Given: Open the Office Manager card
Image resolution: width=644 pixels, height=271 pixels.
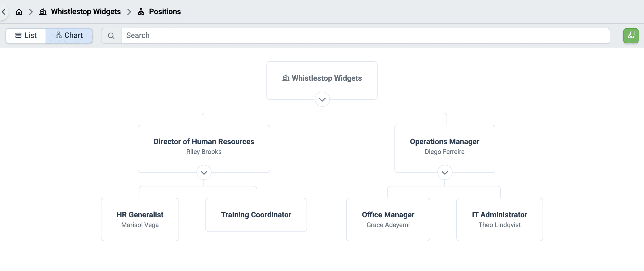Looking at the screenshot, I should click(388, 220).
